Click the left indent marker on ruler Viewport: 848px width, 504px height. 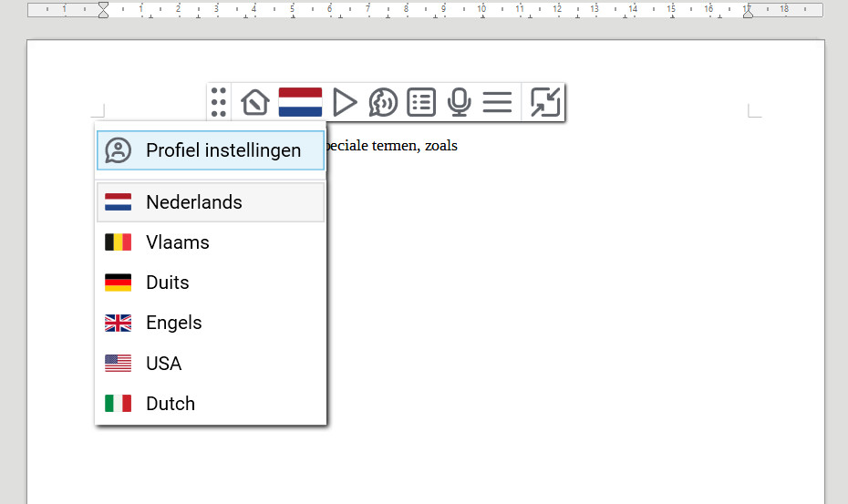click(103, 10)
